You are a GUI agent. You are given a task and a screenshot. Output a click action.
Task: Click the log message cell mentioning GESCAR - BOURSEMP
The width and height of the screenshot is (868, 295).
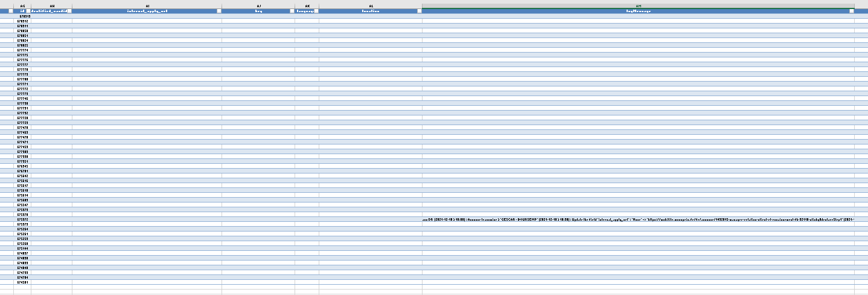pyautogui.click(x=638, y=219)
